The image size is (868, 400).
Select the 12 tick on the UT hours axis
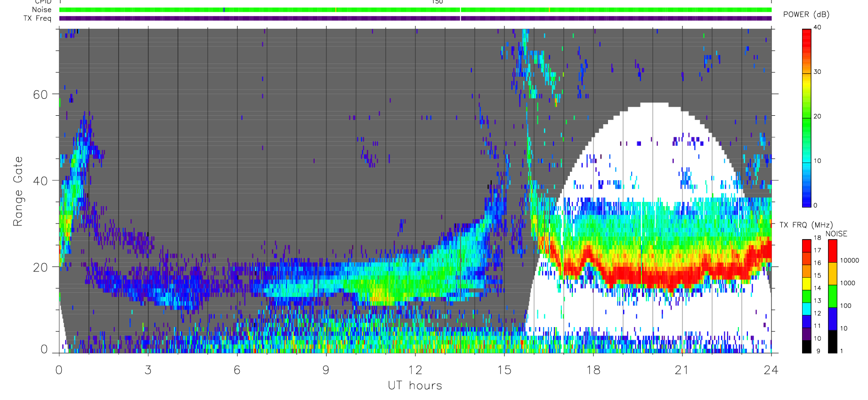tap(415, 370)
